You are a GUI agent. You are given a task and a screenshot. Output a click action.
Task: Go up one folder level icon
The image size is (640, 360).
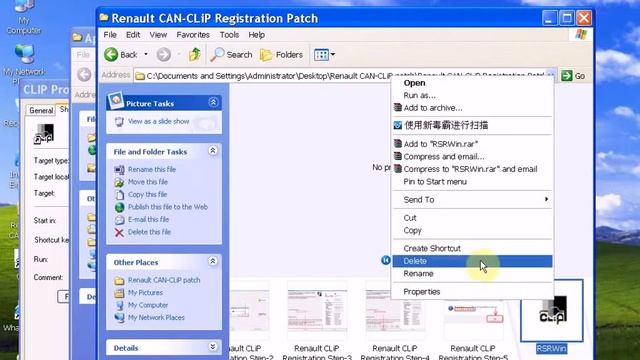tap(195, 54)
